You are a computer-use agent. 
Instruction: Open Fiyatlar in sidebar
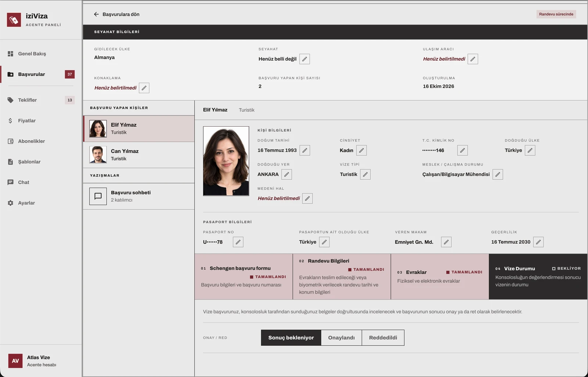pos(41,121)
